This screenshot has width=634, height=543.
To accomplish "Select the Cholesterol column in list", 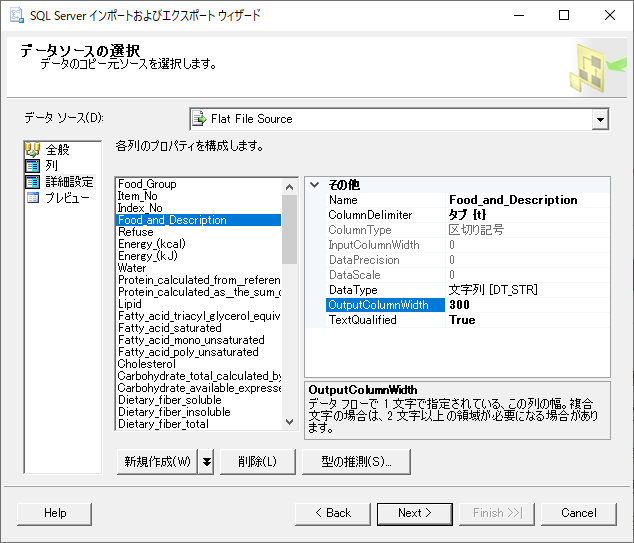I will tap(146, 364).
